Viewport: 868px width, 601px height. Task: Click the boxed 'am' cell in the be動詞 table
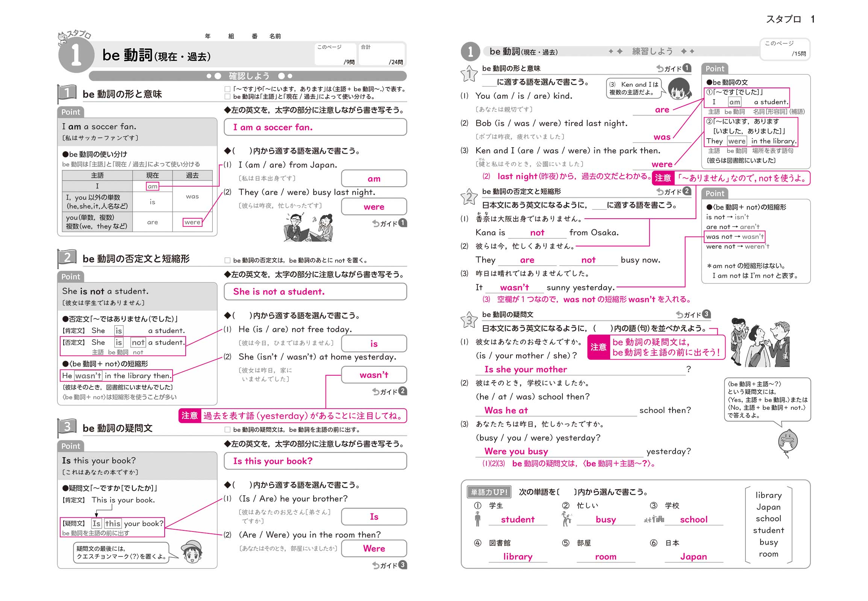pos(152,186)
